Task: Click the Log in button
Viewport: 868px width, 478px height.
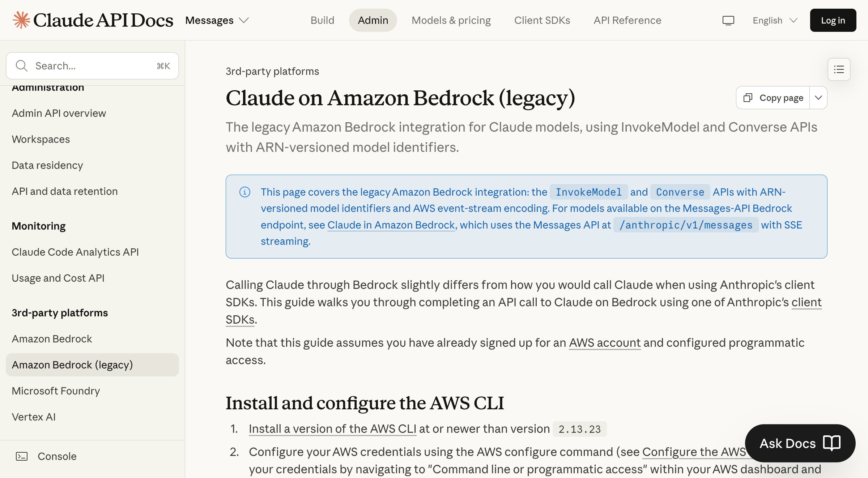Action: coord(833,20)
